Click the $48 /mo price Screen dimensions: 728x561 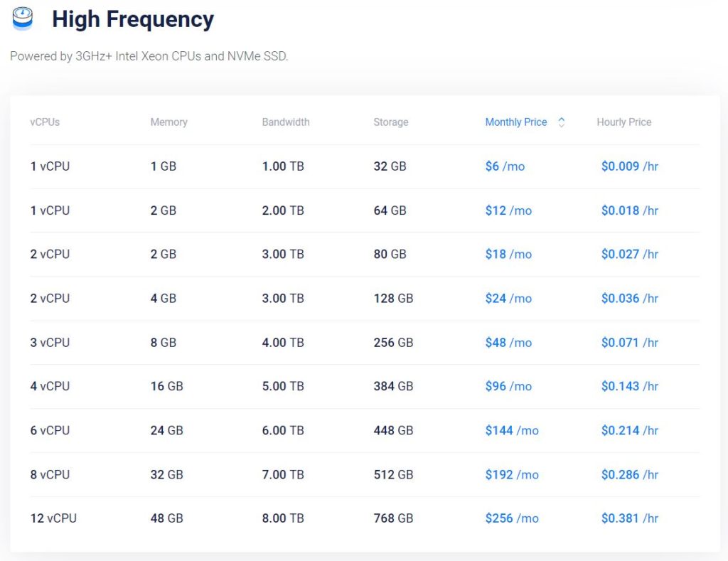pos(508,342)
